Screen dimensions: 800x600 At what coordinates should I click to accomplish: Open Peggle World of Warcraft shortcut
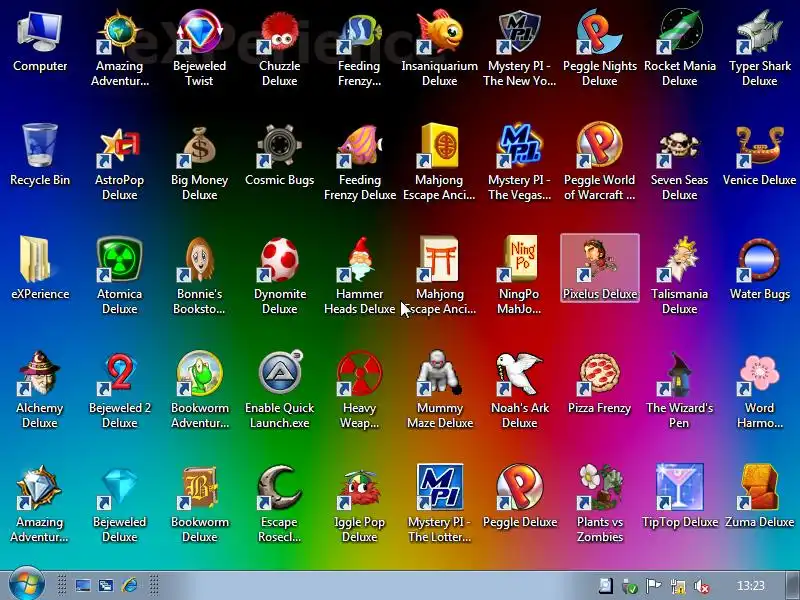pyautogui.click(x=599, y=163)
